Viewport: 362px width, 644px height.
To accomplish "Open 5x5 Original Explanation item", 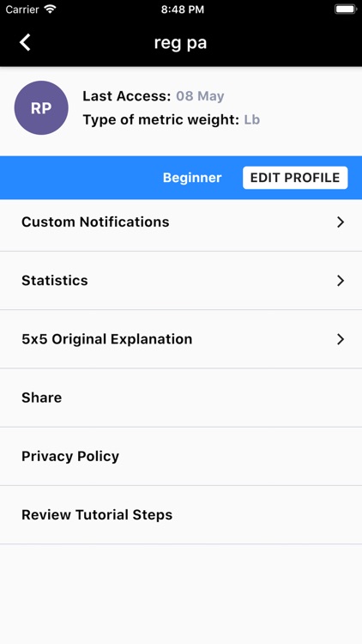I will [181, 339].
